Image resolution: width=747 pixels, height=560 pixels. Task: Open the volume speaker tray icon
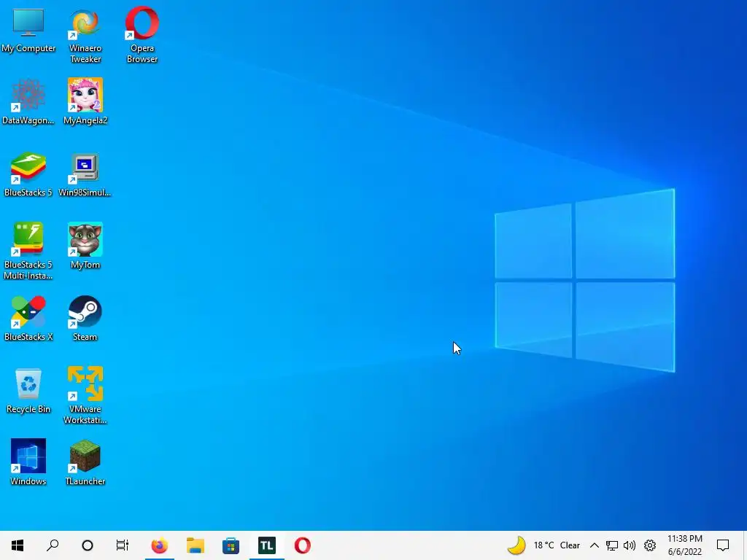(x=630, y=545)
